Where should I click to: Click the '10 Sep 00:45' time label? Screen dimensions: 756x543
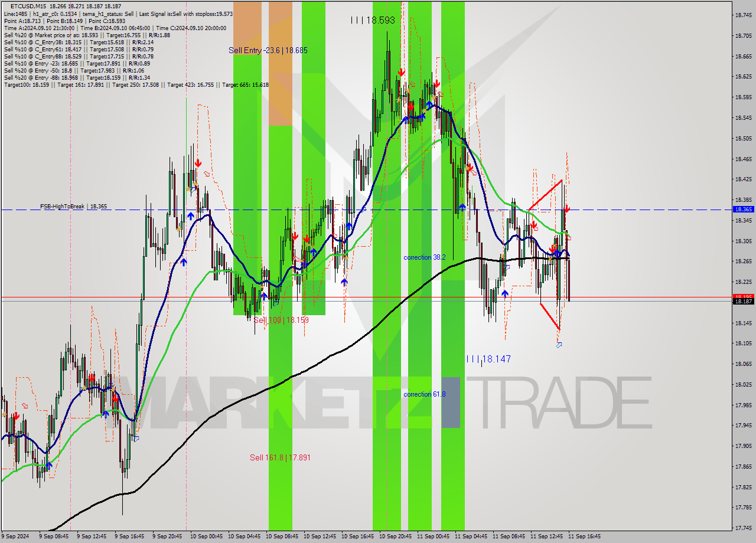[206, 537]
